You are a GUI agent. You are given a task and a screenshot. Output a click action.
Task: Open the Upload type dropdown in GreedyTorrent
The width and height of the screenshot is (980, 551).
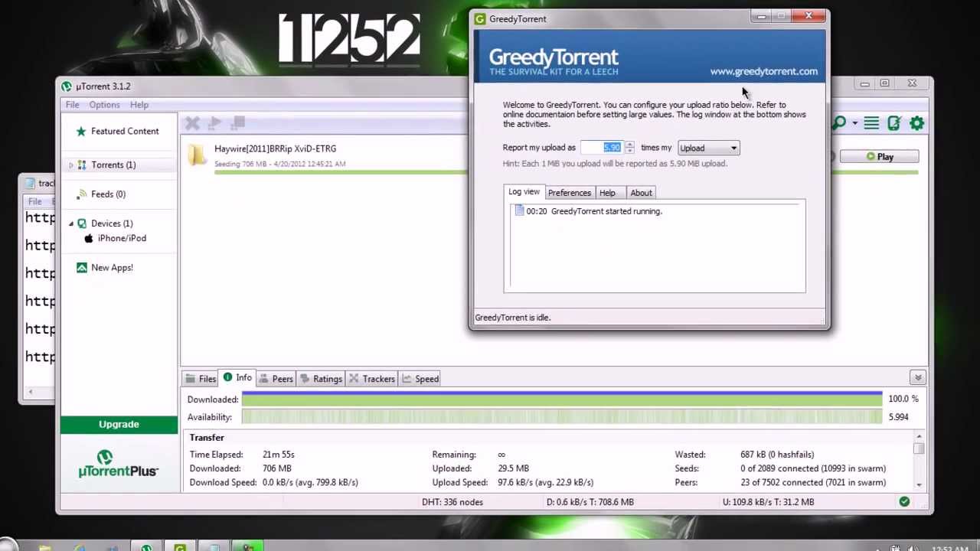[708, 148]
